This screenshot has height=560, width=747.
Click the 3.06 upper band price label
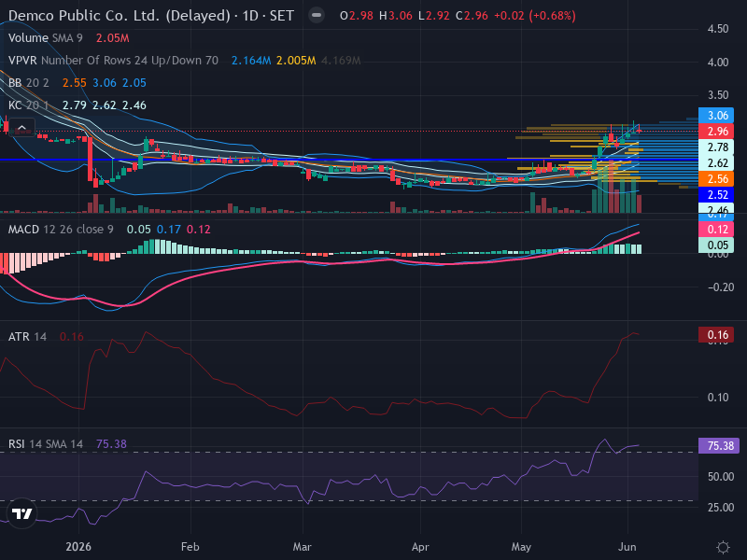[x=716, y=115]
